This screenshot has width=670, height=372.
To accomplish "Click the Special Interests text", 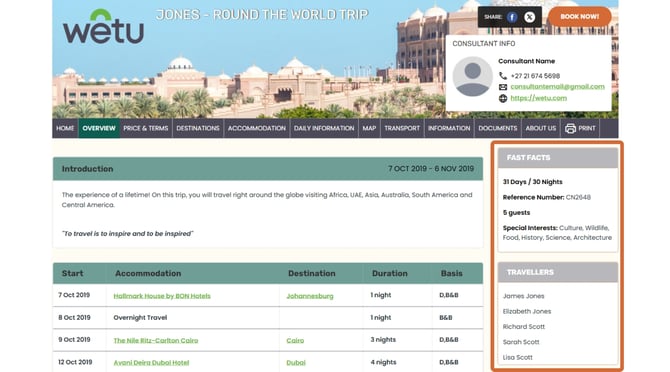I will click(x=557, y=233).
